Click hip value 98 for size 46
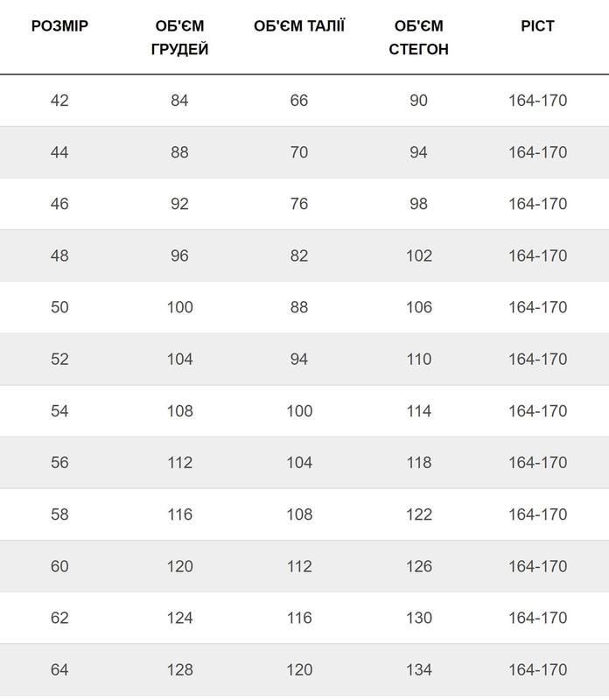The height and width of the screenshot is (700, 609). pos(418,204)
